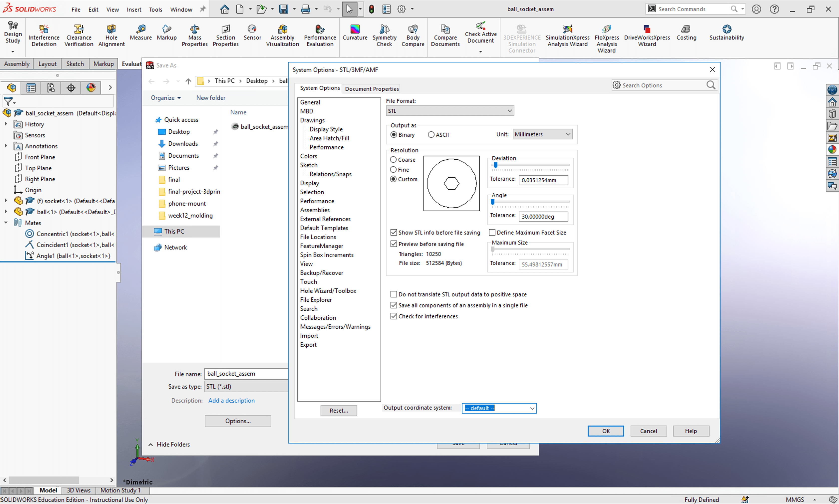Click the rebuild traffic light icon
839x504 pixels.
371,9
